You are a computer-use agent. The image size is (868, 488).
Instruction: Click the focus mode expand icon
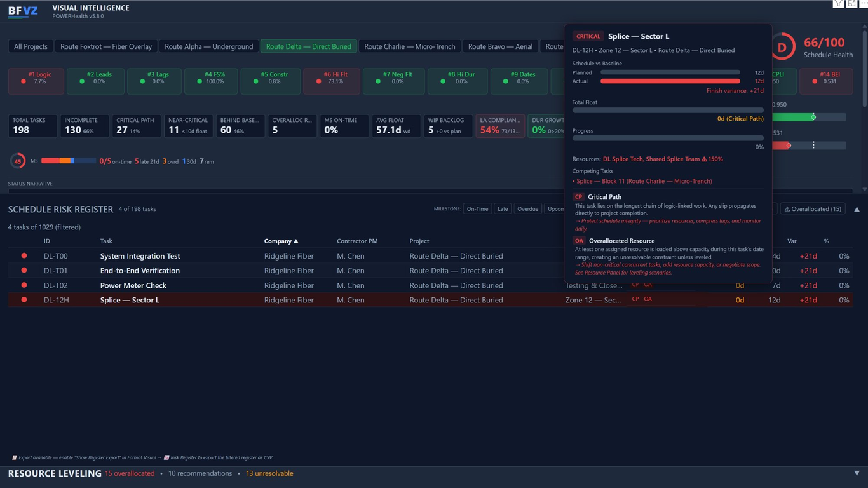pyautogui.click(x=851, y=4)
